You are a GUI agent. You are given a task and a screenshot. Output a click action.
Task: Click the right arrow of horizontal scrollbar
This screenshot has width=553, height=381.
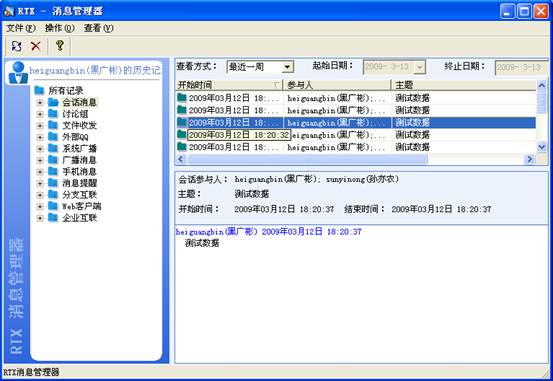pyautogui.click(x=529, y=159)
